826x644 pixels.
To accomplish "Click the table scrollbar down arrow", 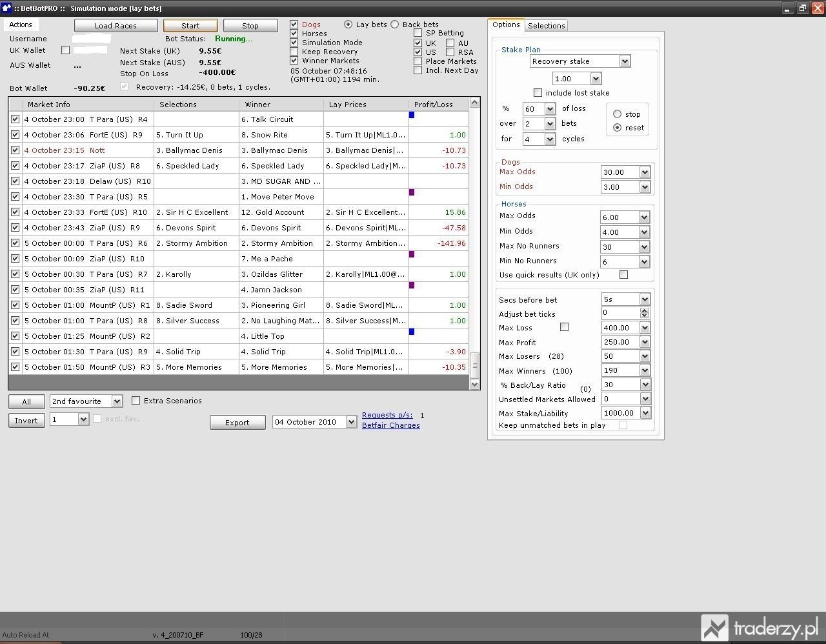I will pyautogui.click(x=475, y=384).
